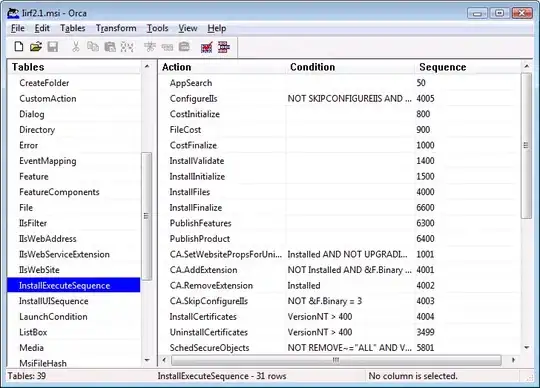The height and width of the screenshot is (388, 540).
Task: Select the CustomAction table
Action: [48, 98]
